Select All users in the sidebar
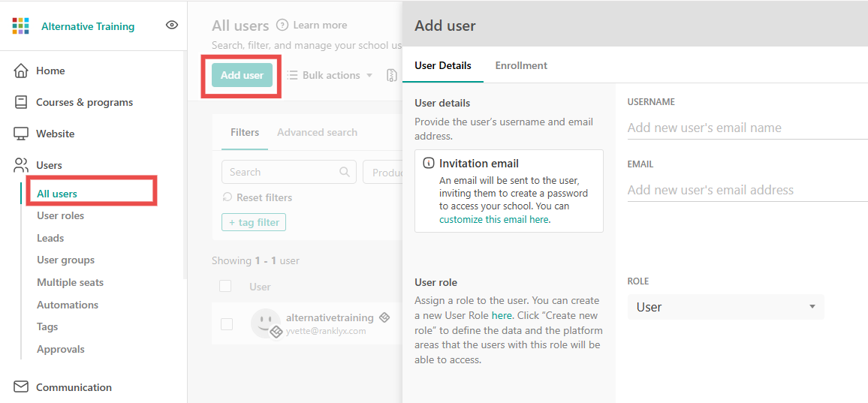This screenshot has height=403, width=868. pyautogui.click(x=57, y=194)
